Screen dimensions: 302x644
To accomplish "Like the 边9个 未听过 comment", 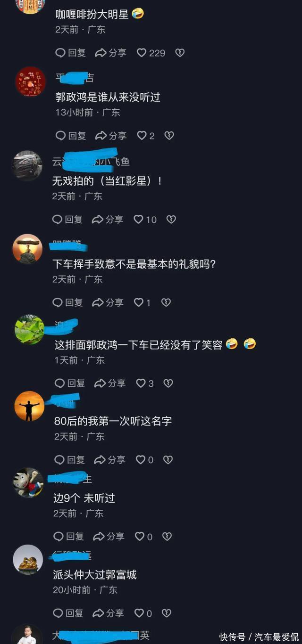I will (x=144, y=537).
